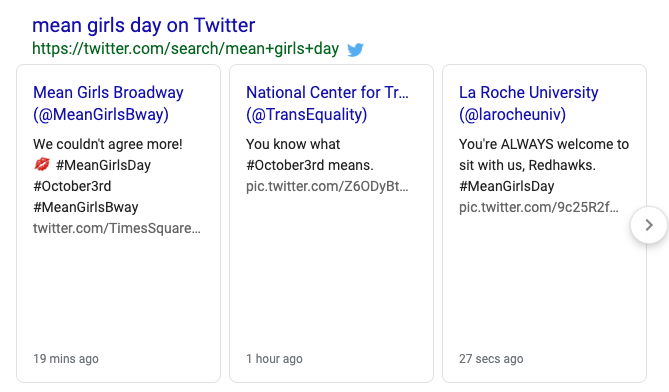The image size is (669, 392).
Task: Click the #MeanGirlsBway hashtag text
Action: (x=86, y=207)
